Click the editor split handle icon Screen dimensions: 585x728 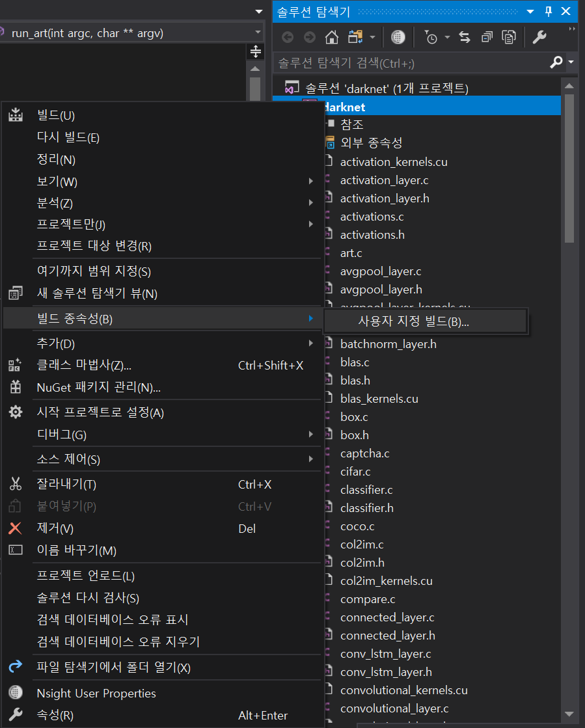point(255,51)
